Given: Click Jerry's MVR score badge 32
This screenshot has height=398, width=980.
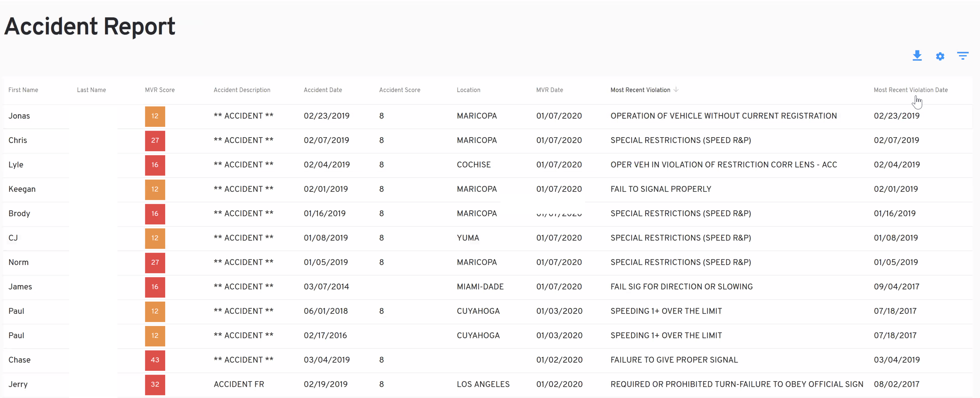Looking at the screenshot, I should [x=155, y=385].
